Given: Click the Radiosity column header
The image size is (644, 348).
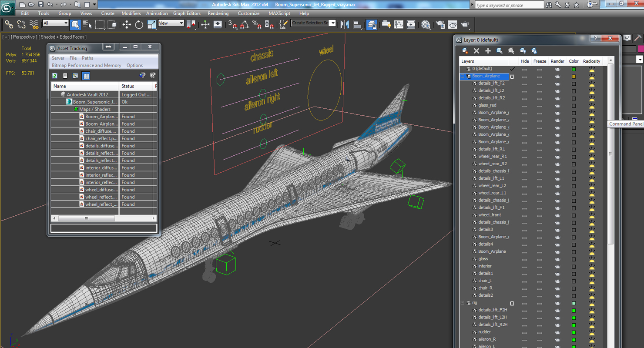Looking at the screenshot, I should pos(591,61).
